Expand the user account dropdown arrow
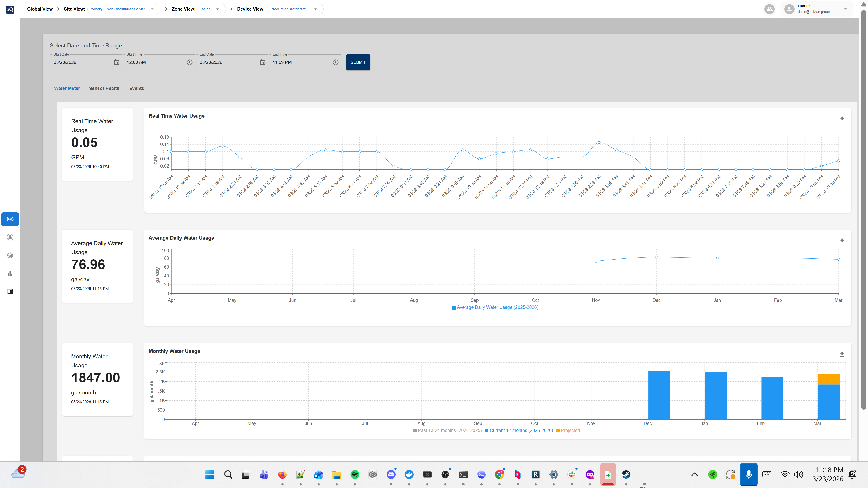 click(x=846, y=9)
